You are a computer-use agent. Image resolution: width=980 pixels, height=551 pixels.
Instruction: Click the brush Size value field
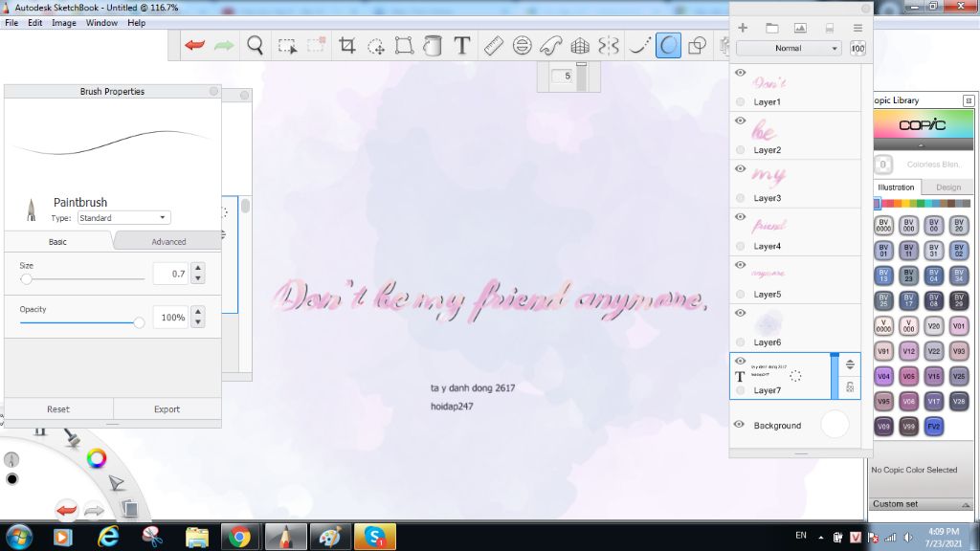tap(170, 274)
